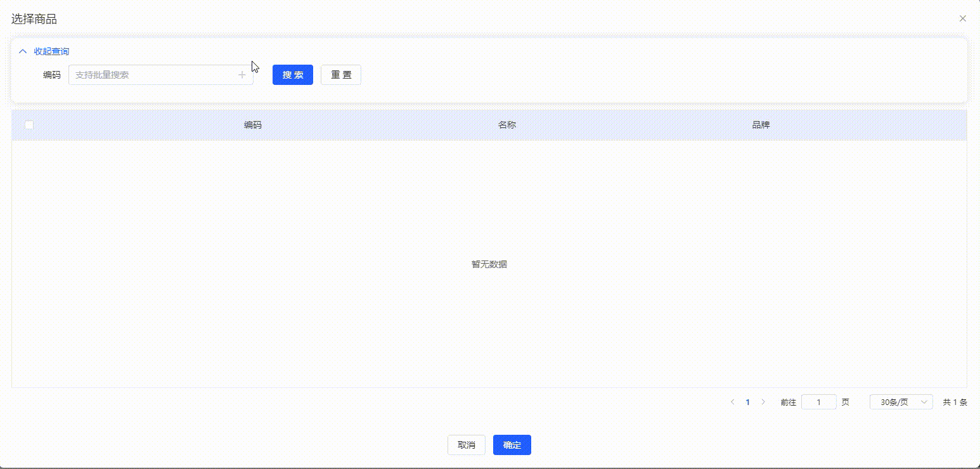Screen dimensions: 980x469
Task: Click the next page arrow
Action: point(764,402)
